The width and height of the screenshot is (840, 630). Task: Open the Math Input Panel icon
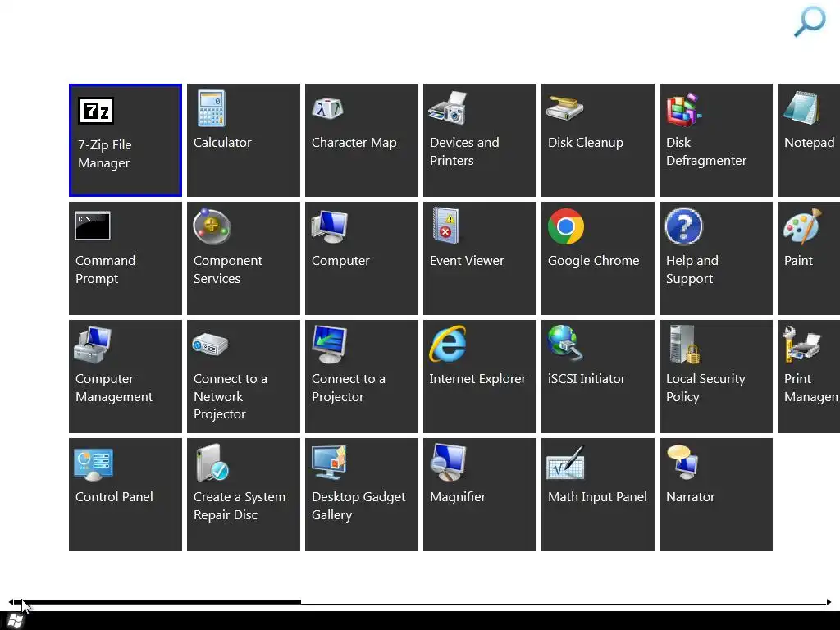click(x=565, y=463)
